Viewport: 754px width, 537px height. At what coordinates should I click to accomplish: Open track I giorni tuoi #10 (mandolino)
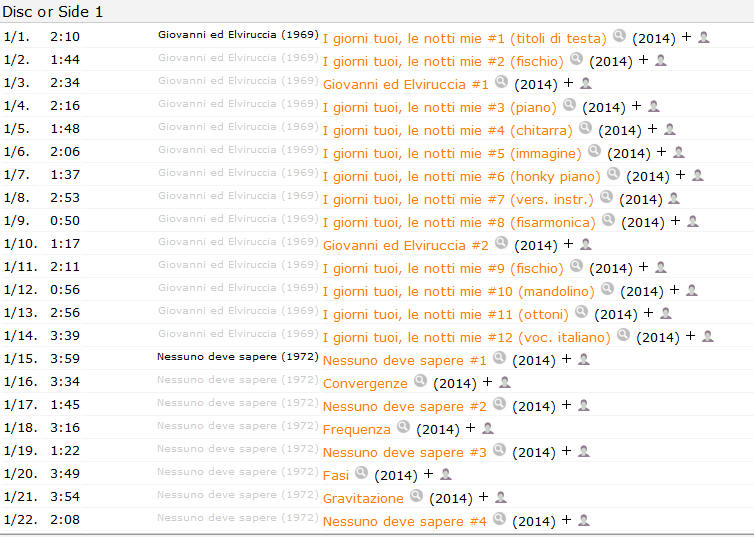click(459, 291)
